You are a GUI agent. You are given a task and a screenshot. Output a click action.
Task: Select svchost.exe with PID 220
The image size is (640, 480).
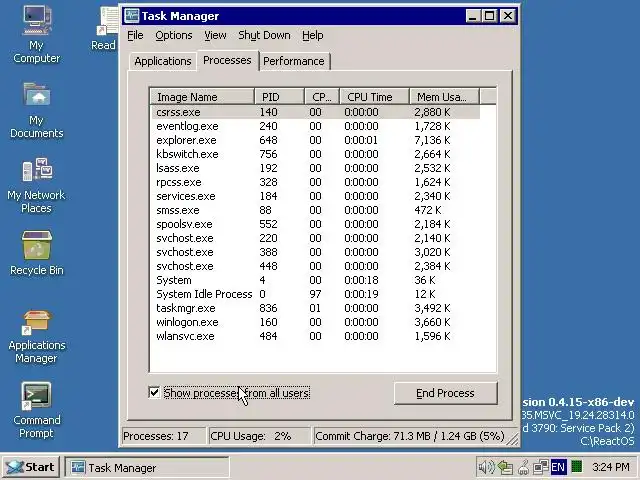point(316,238)
